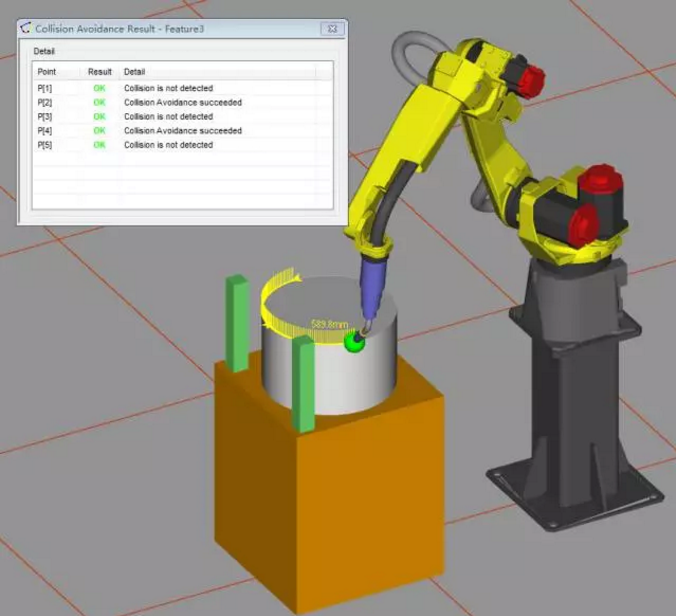Click the Point column header
The width and height of the screenshot is (676, 616).
(x=47, y=72)
